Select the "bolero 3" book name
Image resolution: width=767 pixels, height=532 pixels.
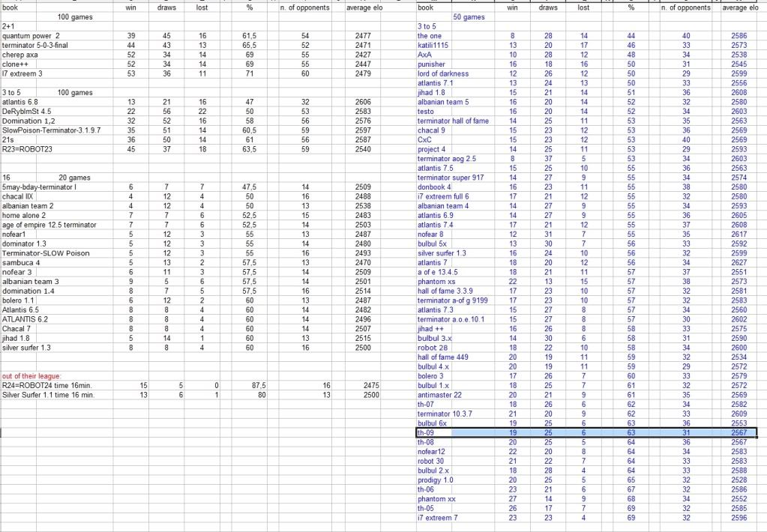430,376
